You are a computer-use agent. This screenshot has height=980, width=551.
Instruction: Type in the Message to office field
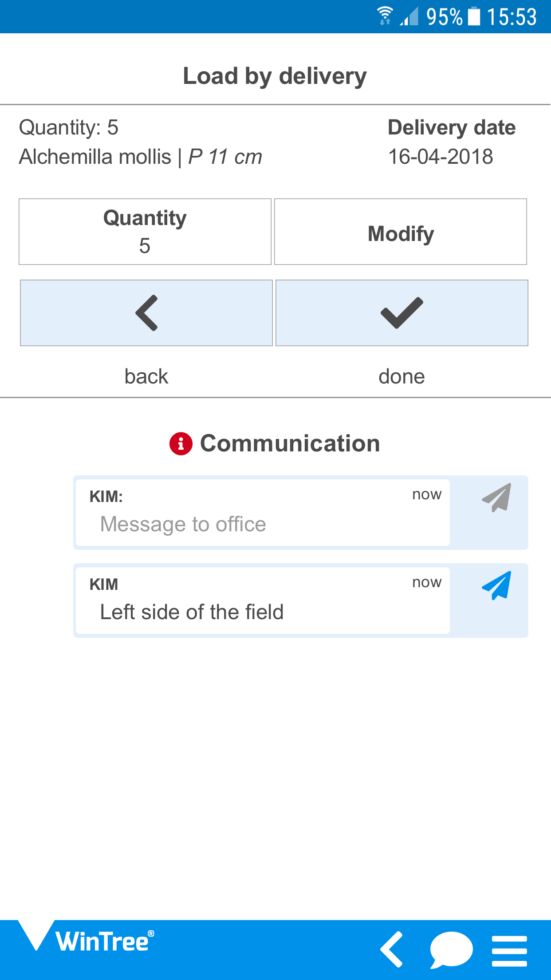click(262, 524)
